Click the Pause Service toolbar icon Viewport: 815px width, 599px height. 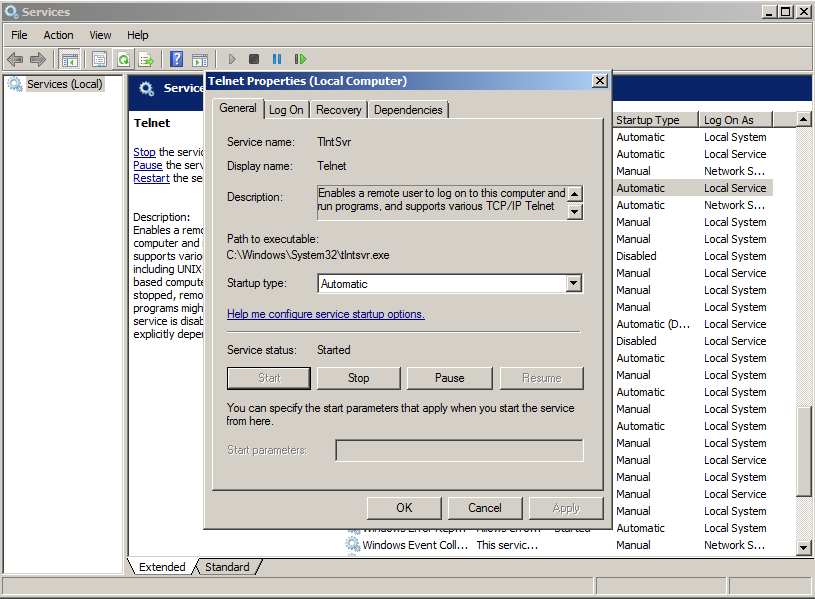pos(277,59)
